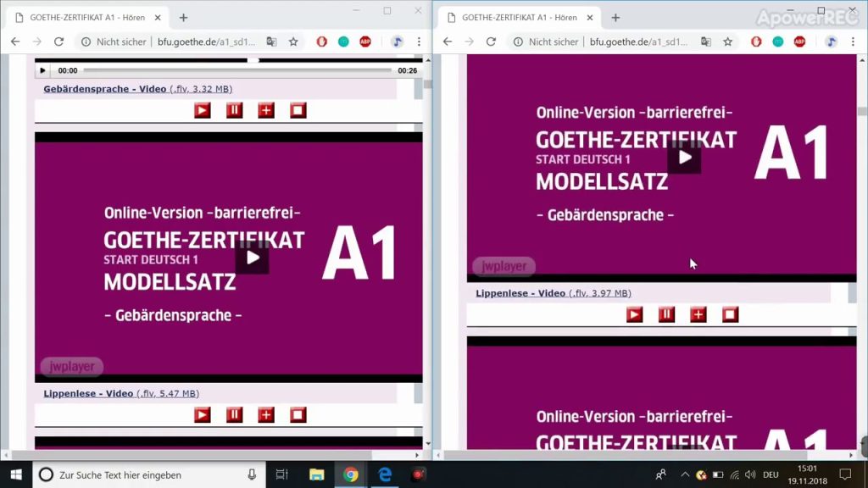Click the back navigation arrow

point(15,41)
